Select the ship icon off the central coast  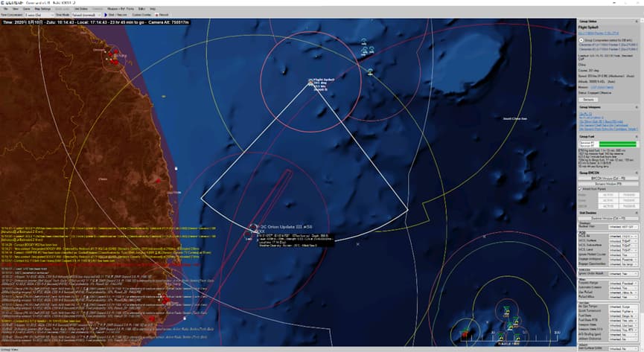click(176, 168)
